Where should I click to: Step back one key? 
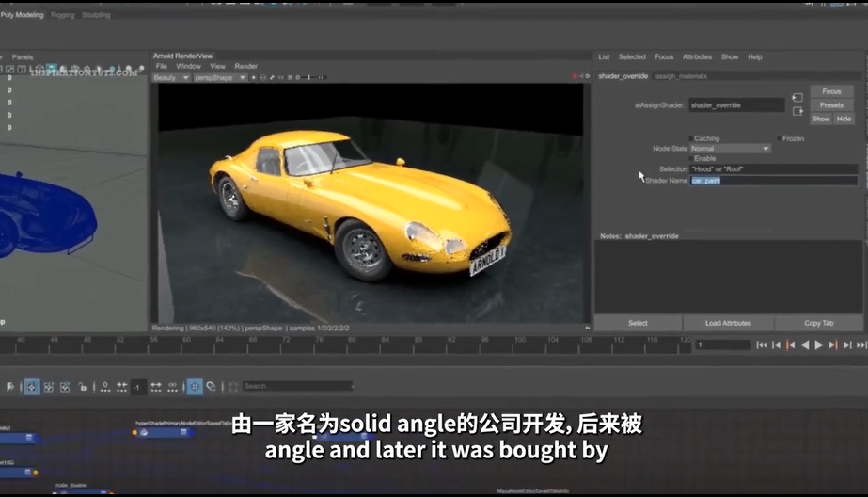(791, 345)
